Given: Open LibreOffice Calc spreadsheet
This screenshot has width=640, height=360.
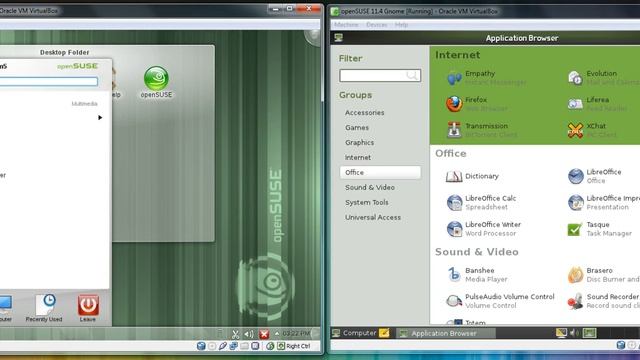Looking at the screenshot, I should click(481, 202).
